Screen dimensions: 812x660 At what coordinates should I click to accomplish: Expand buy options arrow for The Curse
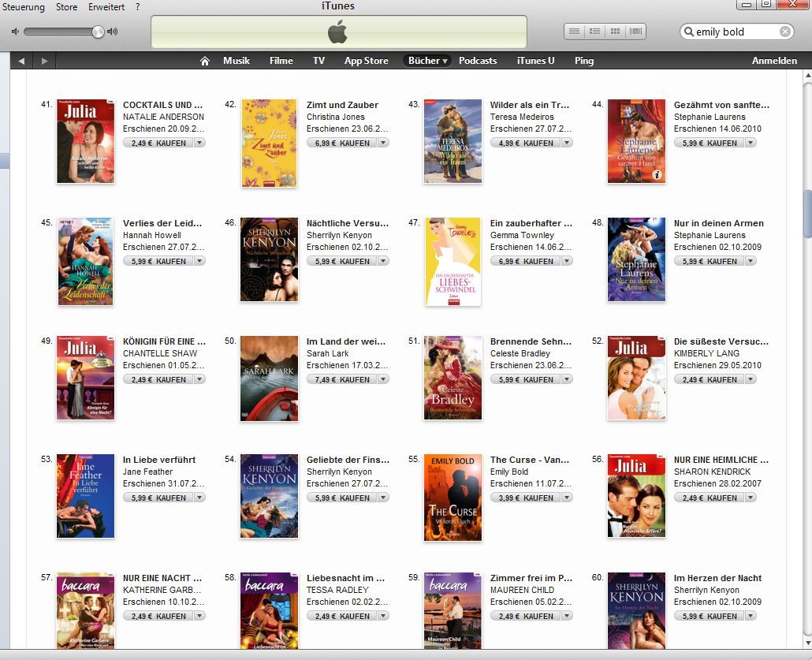(x=567, y=498)
